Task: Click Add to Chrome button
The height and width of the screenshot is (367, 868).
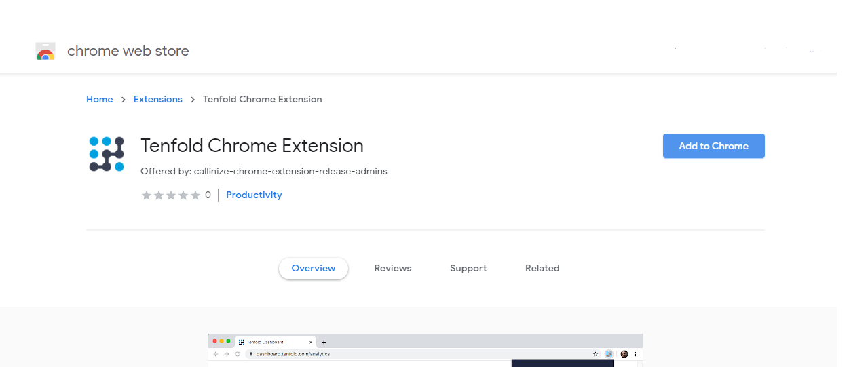Action: click(714, 146)
